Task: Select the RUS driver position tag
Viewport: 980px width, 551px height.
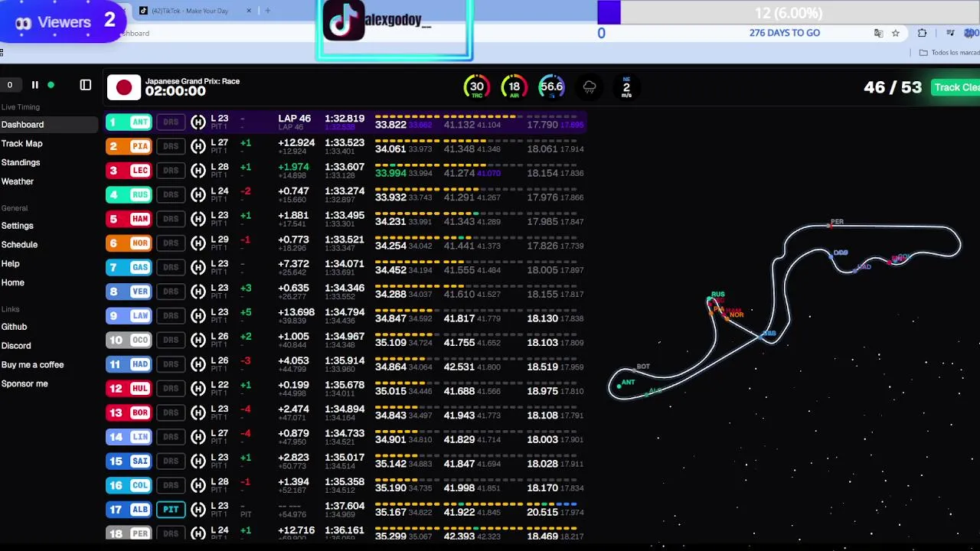Action: [x=129, y=194]
